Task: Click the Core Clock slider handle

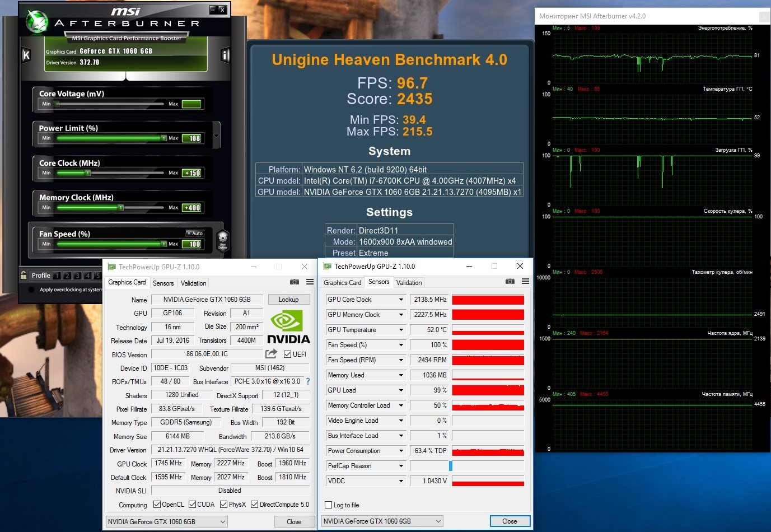Action: (x=87, y=173)
